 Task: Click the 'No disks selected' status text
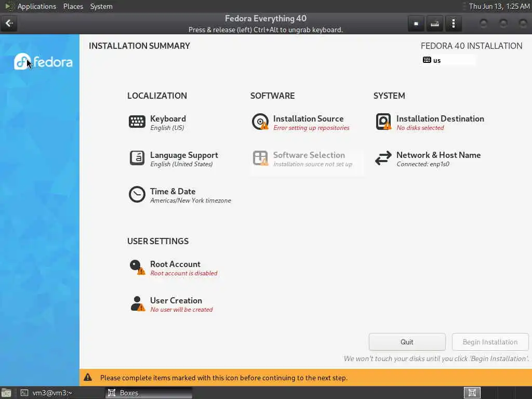(420, 128)
